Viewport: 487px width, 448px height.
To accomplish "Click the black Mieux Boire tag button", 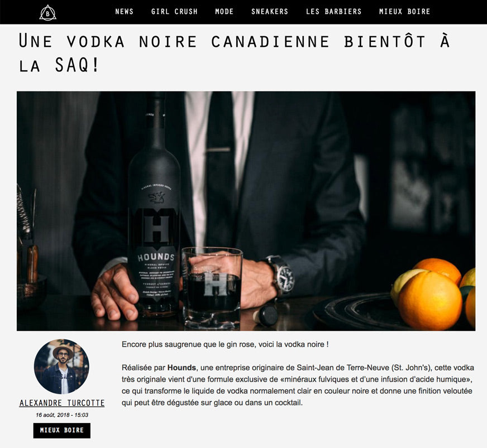I will pos(62,430).
